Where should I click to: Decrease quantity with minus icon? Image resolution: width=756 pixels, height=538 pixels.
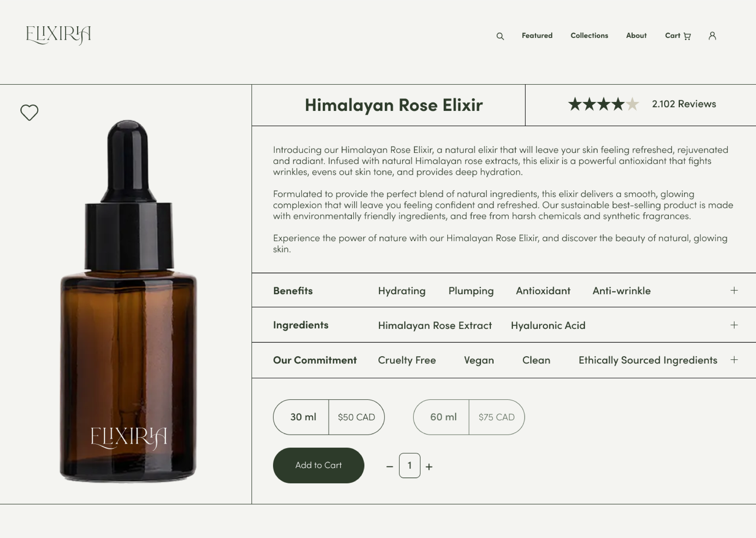[389, 467]
